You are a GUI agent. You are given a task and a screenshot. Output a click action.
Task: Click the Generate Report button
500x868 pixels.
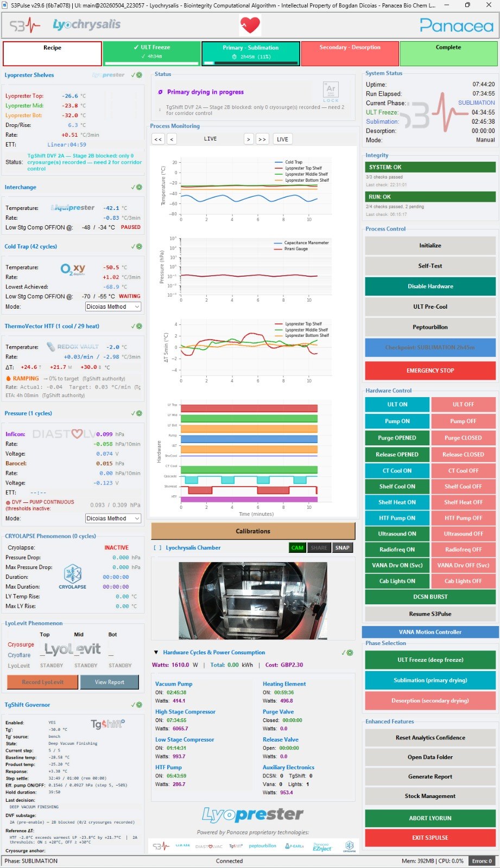click(x=431, y=777)
